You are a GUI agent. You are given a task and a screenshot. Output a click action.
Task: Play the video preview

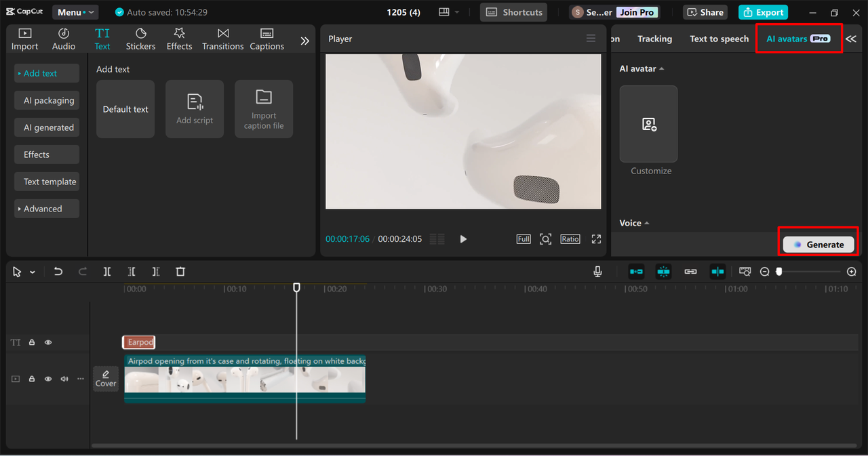click(x=463, y=239)
